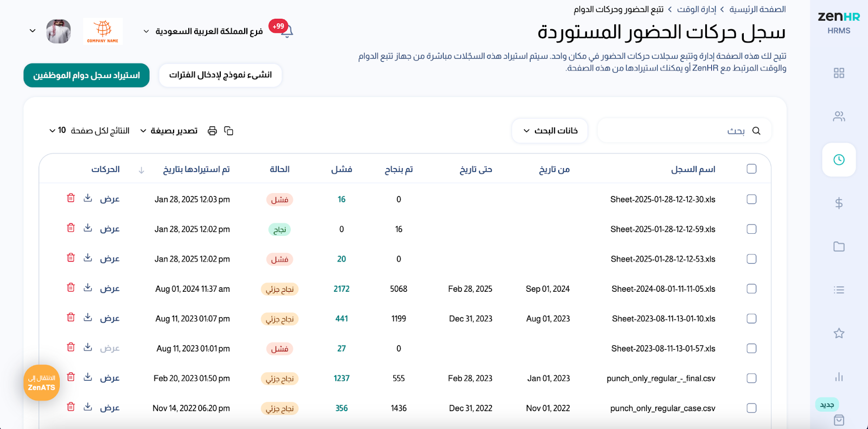The image size is (868, 429).
Task: Click انشىء نموذج لإدخال الفترات button
Action: point(220,75)
